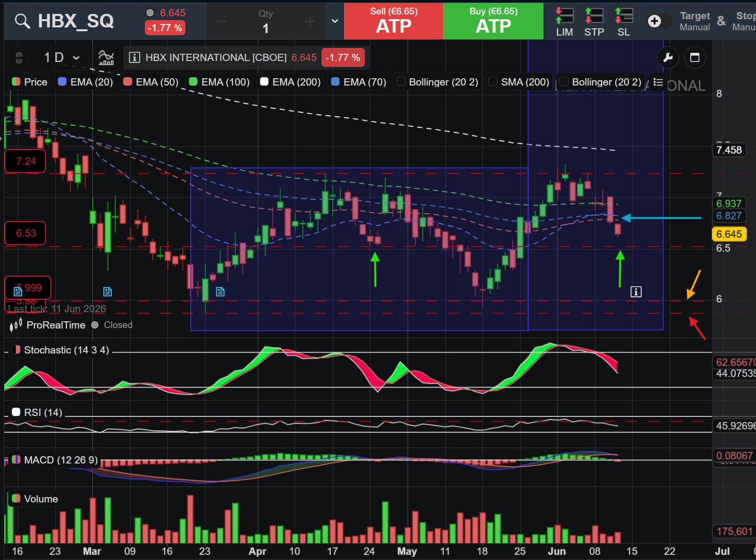Enable the first Bollinger (20 2) checkbox
This screenshot has height=560, width=756.
coord(400,82)
